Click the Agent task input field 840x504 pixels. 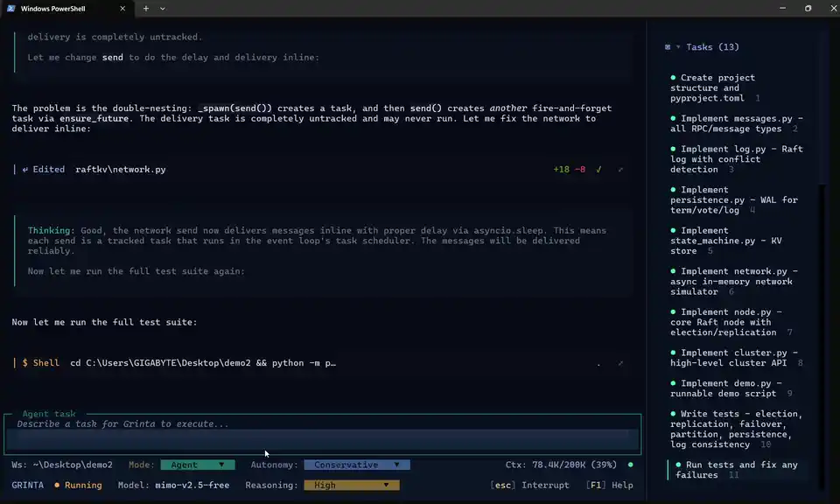coord(323,434)
